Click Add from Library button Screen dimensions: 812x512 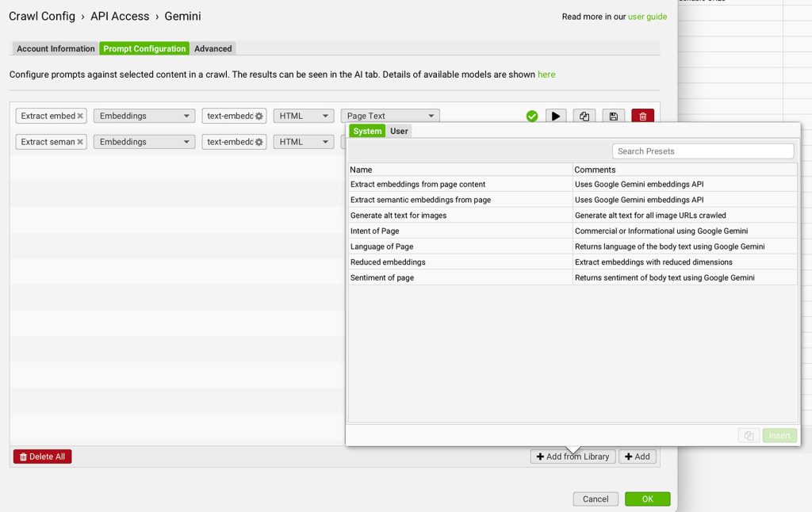(573, 457)
